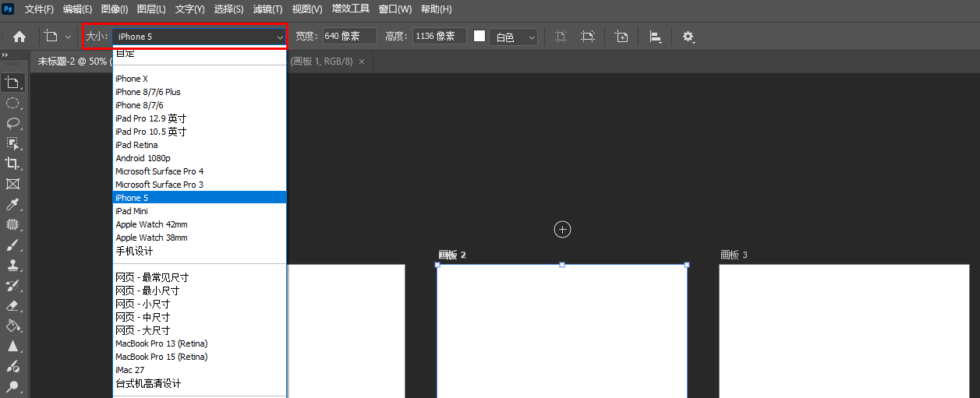Choose iPad Pro 12.9 英寸 preset
The width and height of the screenshot is (980, 398).
200,118
